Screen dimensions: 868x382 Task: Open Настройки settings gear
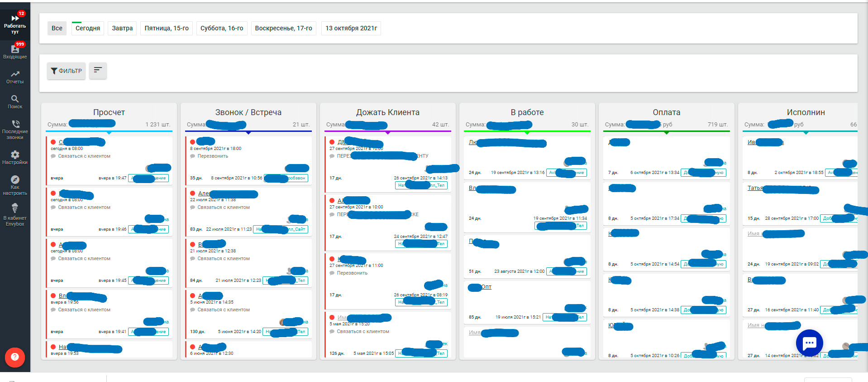click(15, 157)
